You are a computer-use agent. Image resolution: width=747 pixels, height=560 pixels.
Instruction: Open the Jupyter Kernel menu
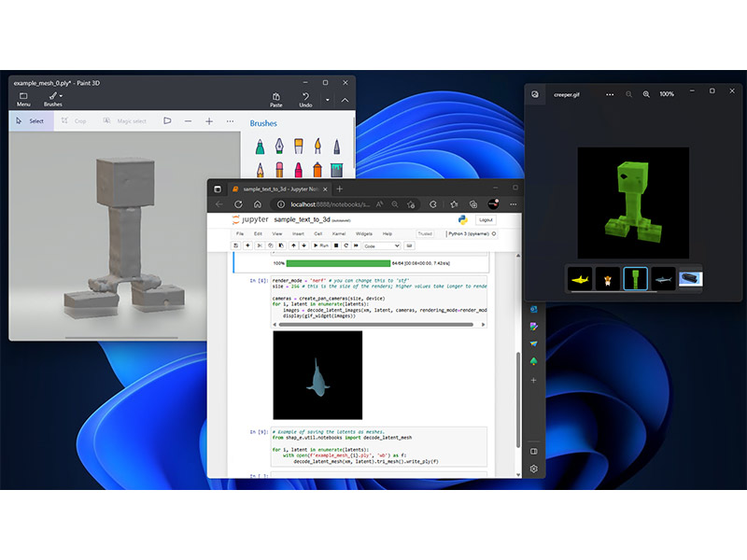(339, 234)
